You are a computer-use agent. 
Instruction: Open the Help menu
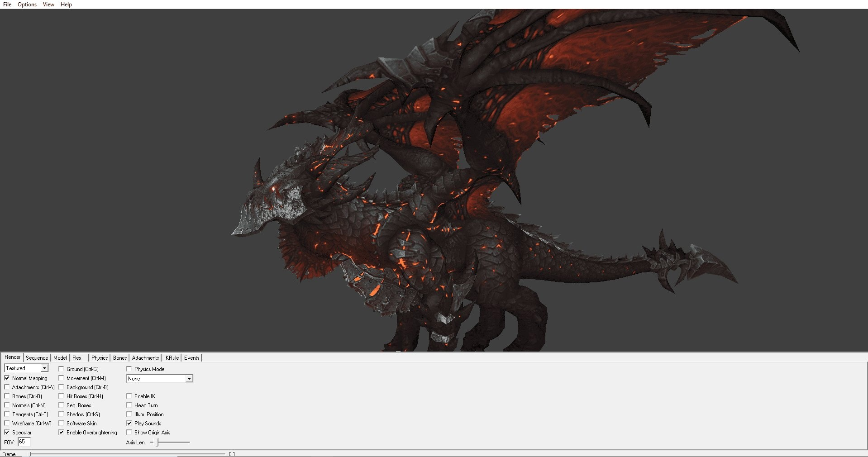coord(66,5)
